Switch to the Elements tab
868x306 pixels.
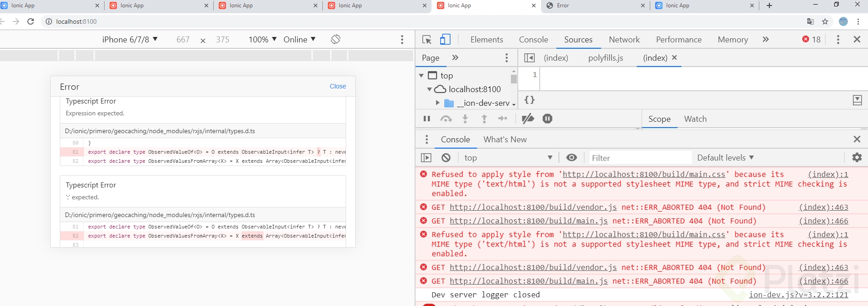(x=487, y=40)
